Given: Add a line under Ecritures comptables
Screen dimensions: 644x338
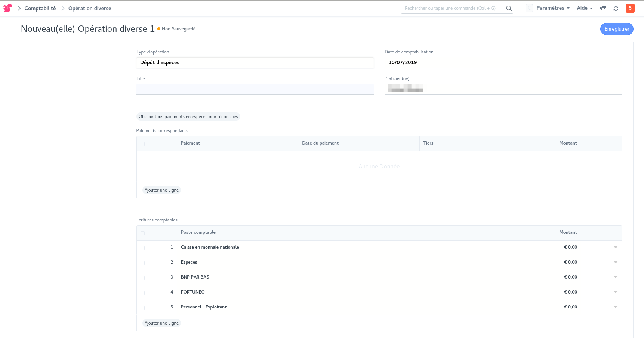Looking at the screenshot, I should 161,323.
